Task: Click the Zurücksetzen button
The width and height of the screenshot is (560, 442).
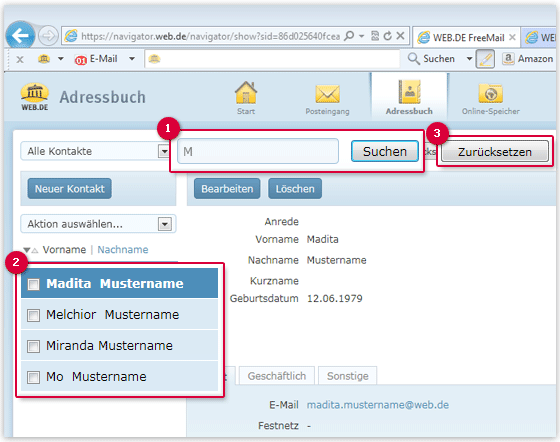Action: pos(495,152)
